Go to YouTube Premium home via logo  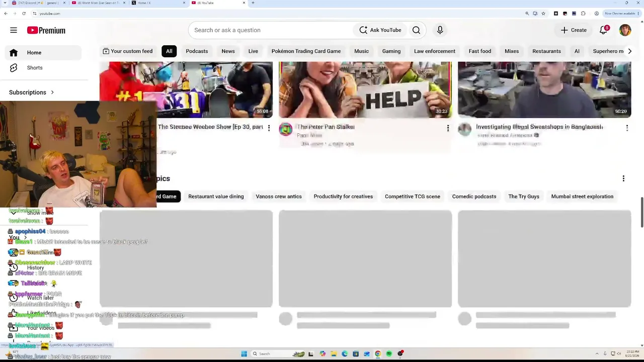[x=46, y=30]
